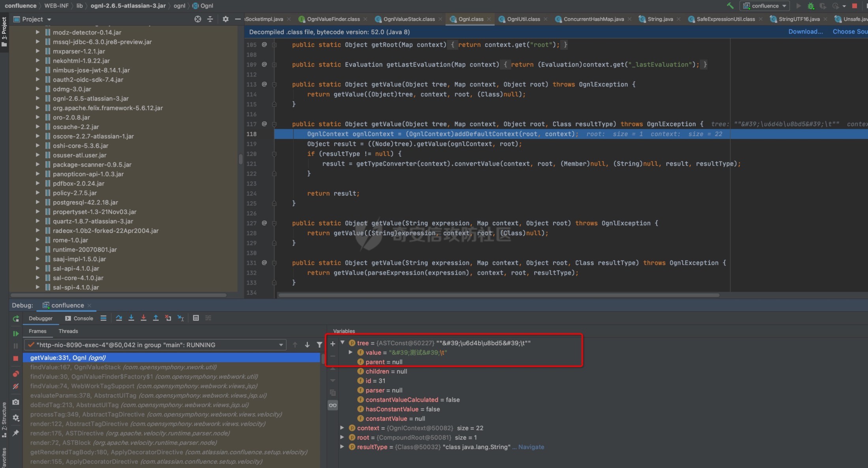Viewport: 868px width, 468px height.
Task: Click the Rerun confluence debug icon
Action: pos(16,318)
